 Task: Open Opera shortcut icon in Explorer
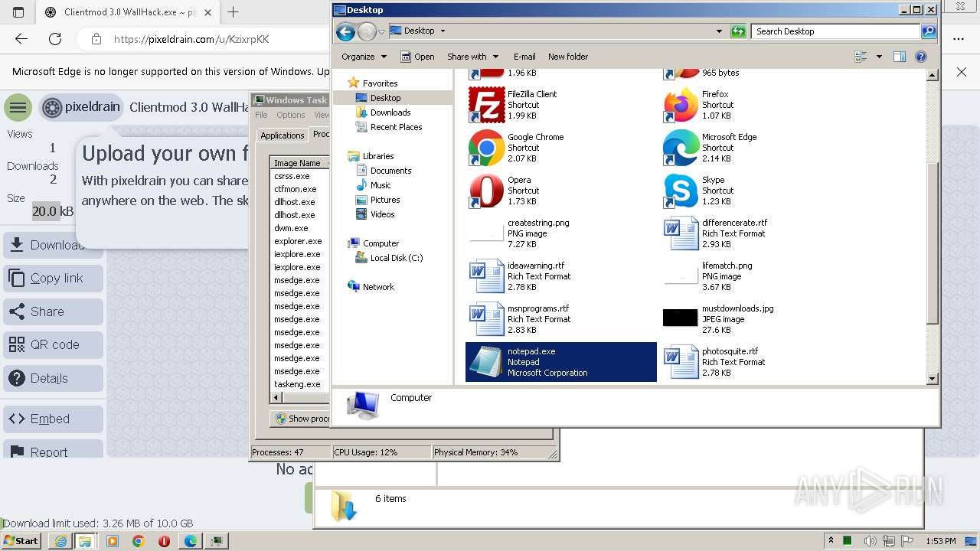coord(486,191)
